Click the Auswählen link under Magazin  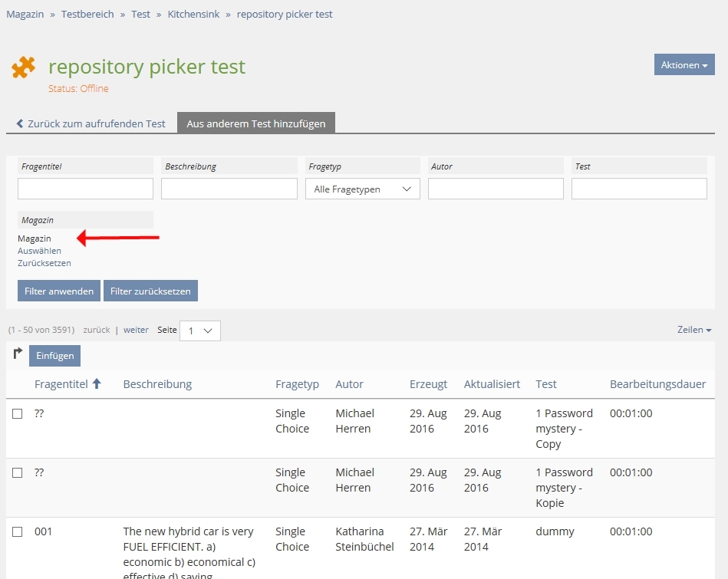click(x=39, y=251)
